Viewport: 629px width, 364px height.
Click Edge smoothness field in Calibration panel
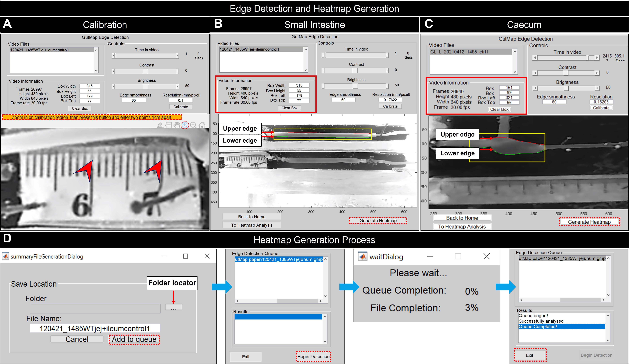[134, 100]
